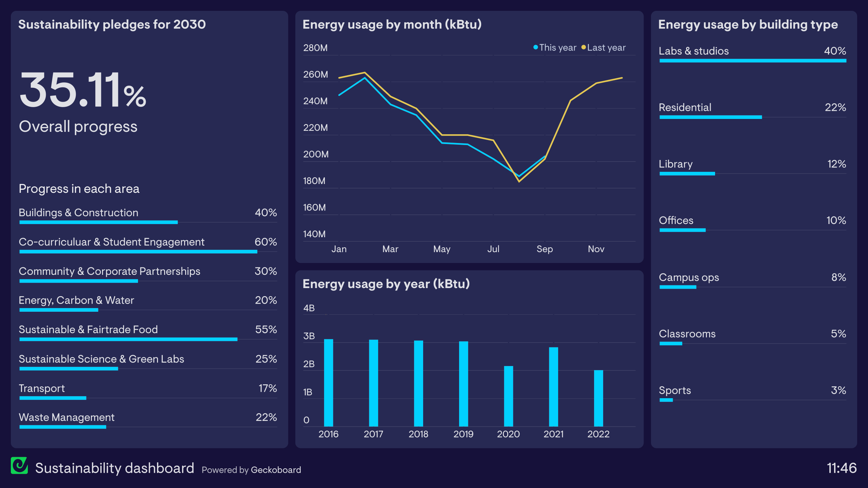This screenshot has width=868, height=488.
Task: Click the blue legend dot for This year
Action: click(x=535, y=47)
